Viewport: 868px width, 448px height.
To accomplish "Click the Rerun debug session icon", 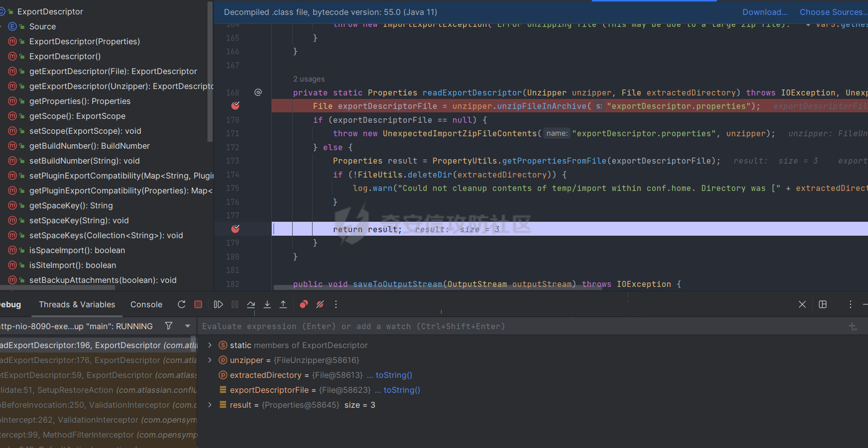I will pos(182,304).
